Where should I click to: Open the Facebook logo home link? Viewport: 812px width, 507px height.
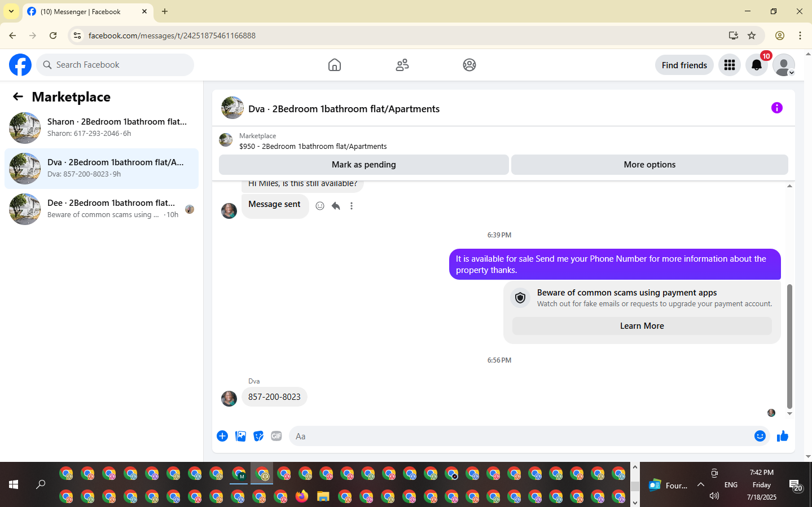tap(20, 65)
